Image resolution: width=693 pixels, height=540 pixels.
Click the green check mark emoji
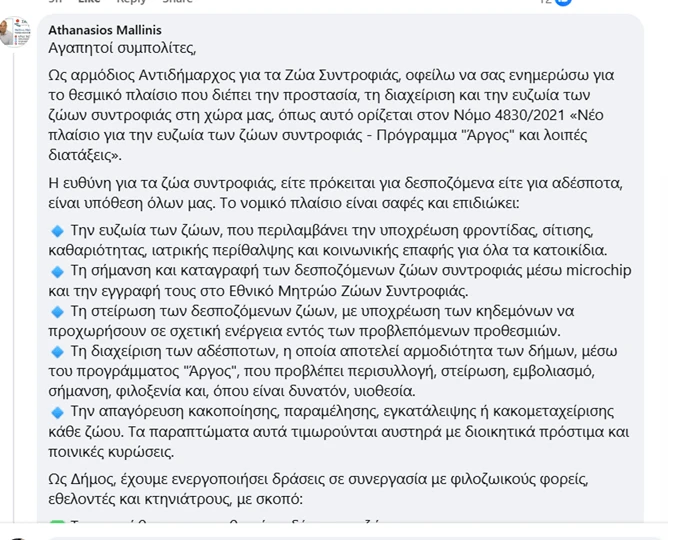point(57,524)
